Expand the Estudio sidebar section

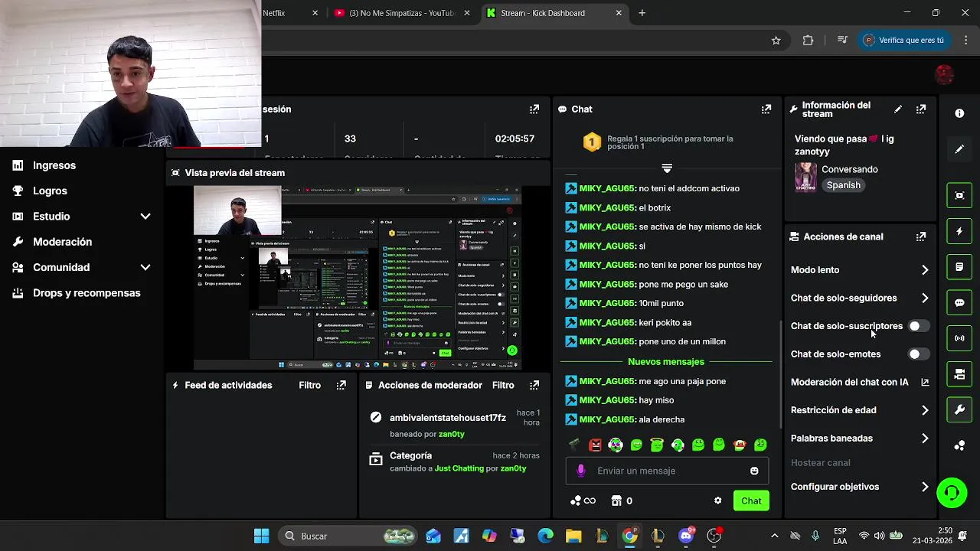(x=145, y=217)
